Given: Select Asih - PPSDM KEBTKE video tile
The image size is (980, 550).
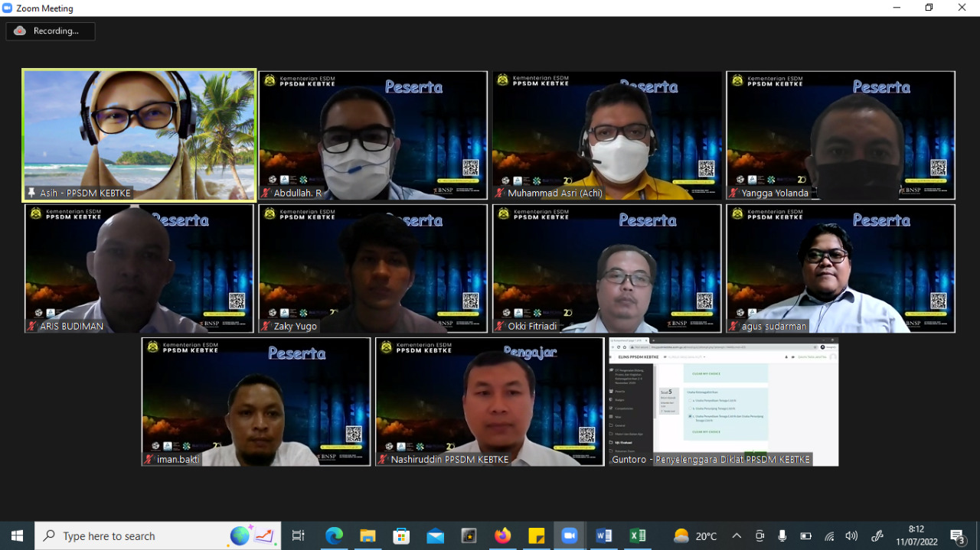Looking at the screenshot, I should click(139, 135).
